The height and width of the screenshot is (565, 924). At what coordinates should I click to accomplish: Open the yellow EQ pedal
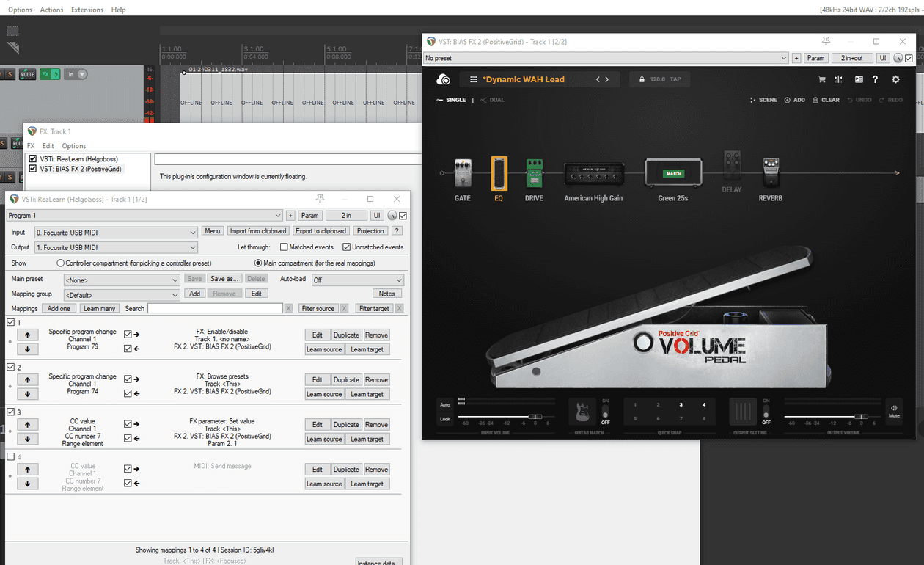[499, 173]
